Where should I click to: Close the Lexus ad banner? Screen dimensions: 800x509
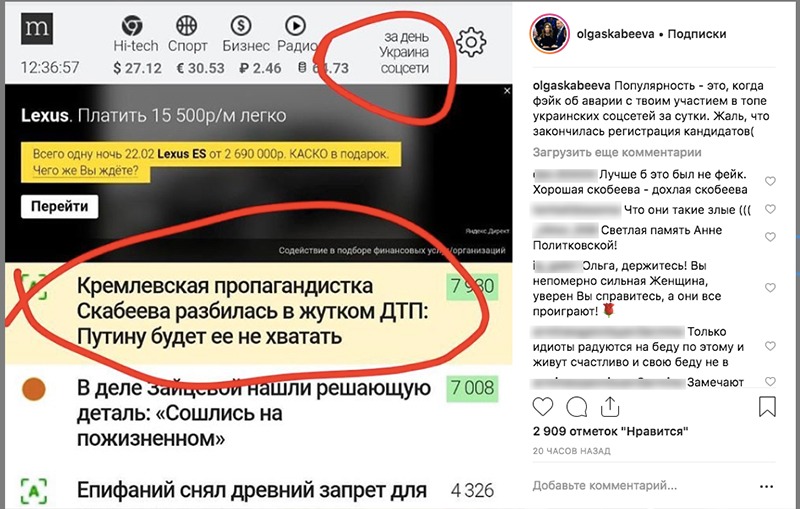pos(507,91)
